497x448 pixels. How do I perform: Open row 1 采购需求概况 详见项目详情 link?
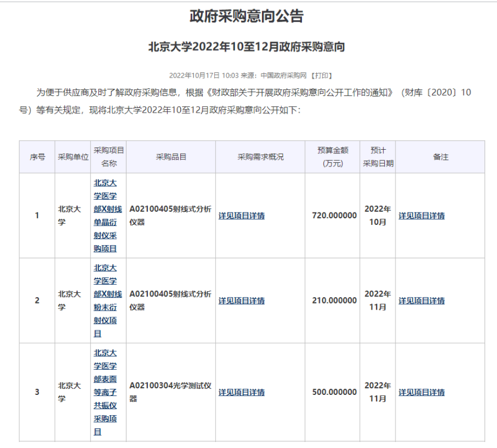pyautogui.click(x=242, y=216)
